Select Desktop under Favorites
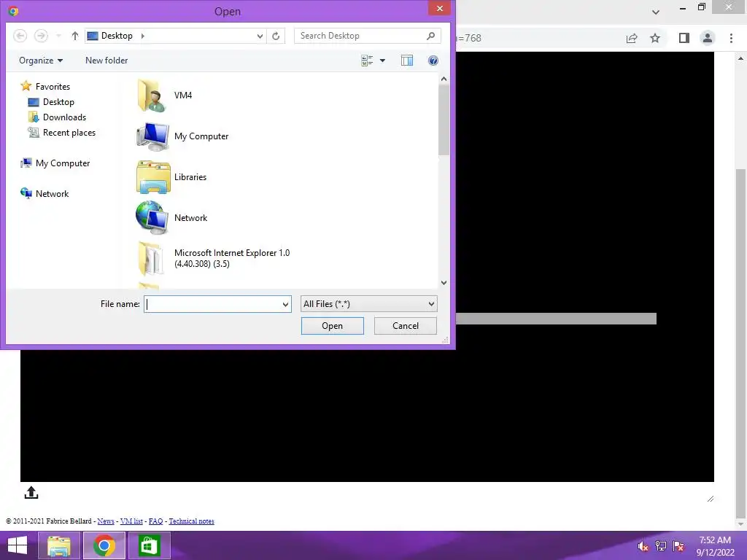The width and height of the screenshot is (747, 560). [x=52, y=102]
